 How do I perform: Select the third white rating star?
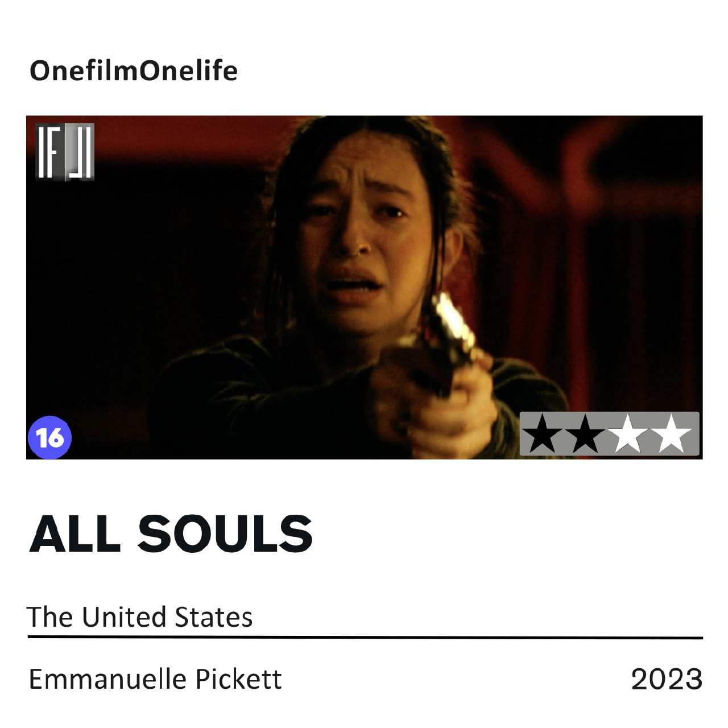click(x=629, y=434)
